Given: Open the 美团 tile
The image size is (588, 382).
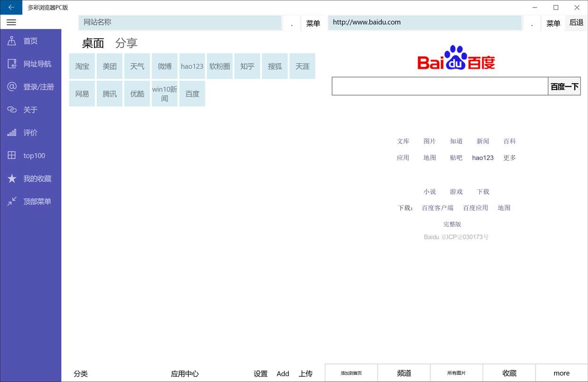Looking at the screenshot, I should (x=109, y=66).
